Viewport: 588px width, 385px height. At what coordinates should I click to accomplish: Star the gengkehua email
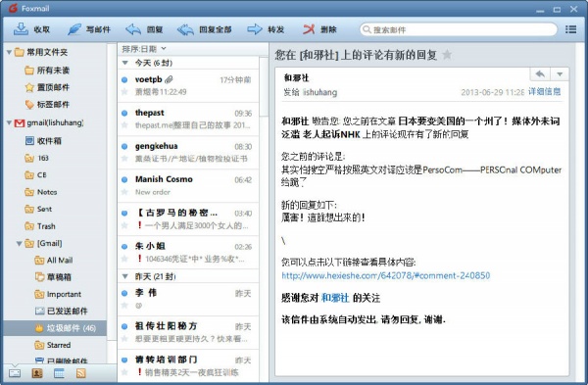[x=124, y=159]
